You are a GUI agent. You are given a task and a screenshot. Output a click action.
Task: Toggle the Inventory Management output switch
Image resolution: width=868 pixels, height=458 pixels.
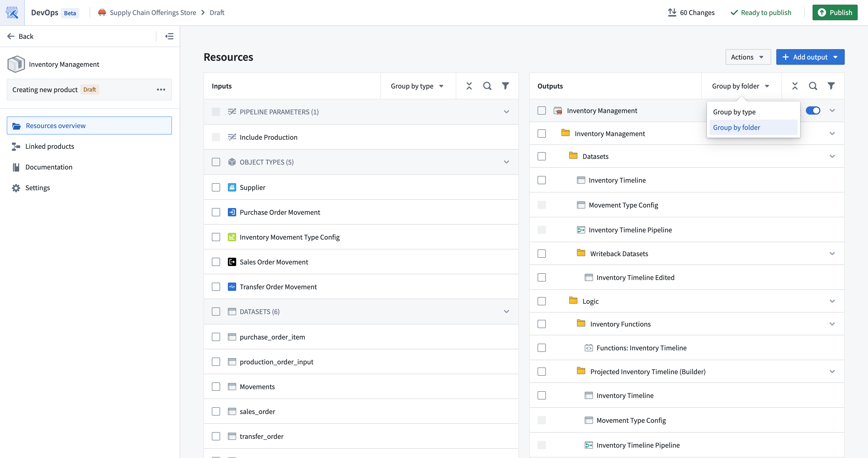click(x=813, y=111)
